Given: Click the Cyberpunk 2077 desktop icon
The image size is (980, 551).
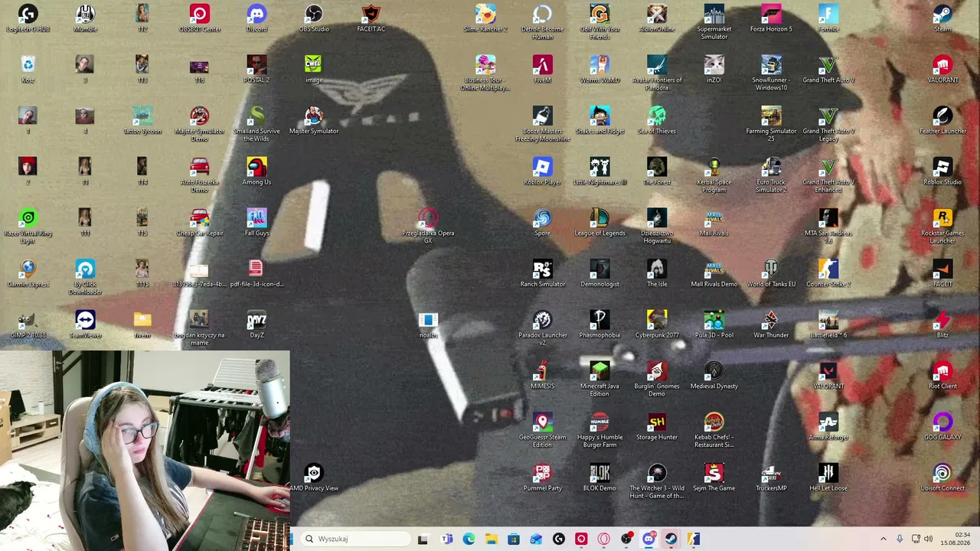Looking at the screenshot, I should pyautogui.click(x=656, y=324).
